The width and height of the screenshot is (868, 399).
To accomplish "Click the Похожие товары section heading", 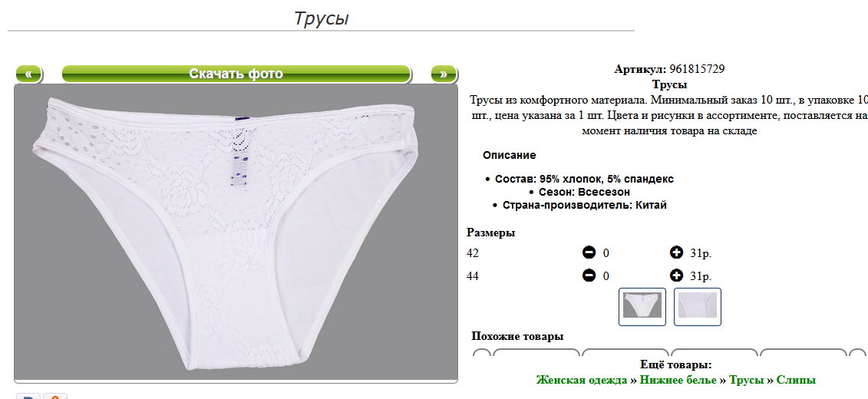I will 517,336.
